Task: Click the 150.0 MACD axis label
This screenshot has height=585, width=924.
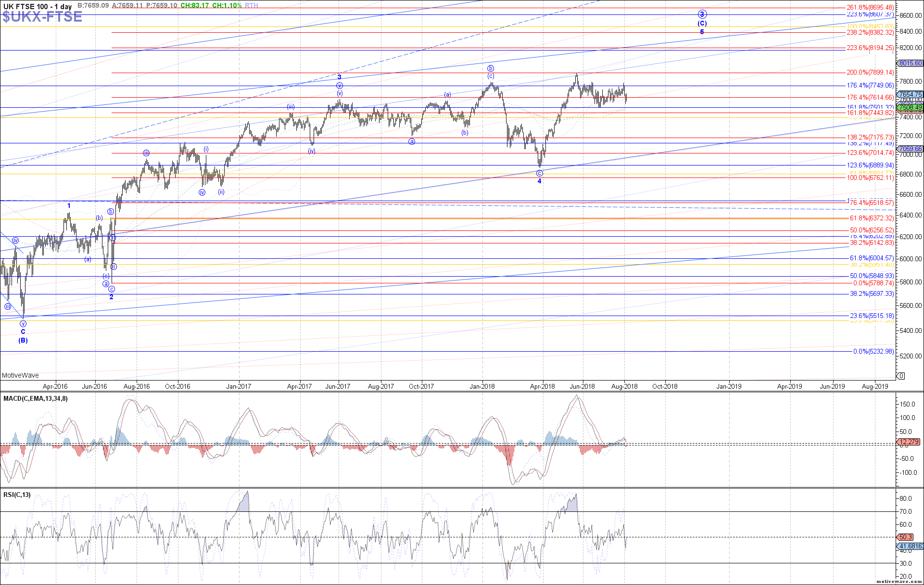Action: (907, 405)
